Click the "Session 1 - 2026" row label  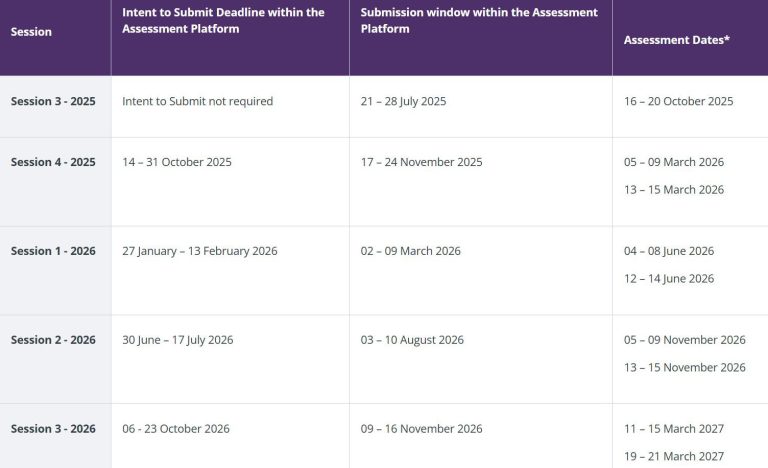[53, 251]
